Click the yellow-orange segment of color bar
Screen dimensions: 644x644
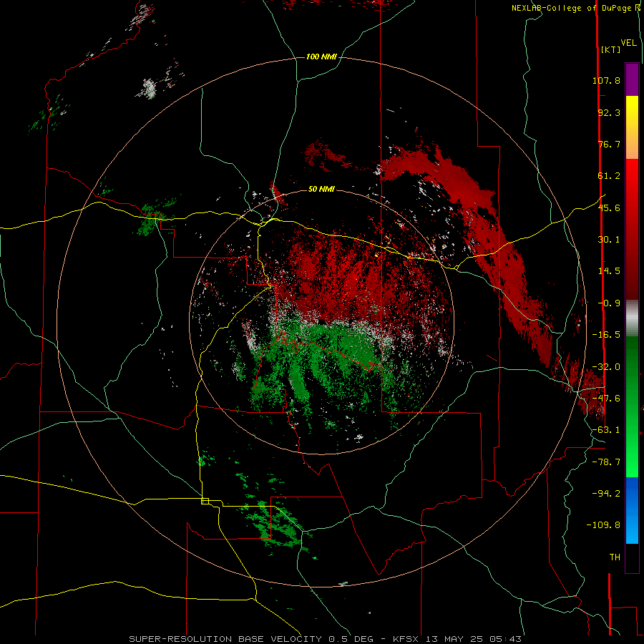pos(632,127)
